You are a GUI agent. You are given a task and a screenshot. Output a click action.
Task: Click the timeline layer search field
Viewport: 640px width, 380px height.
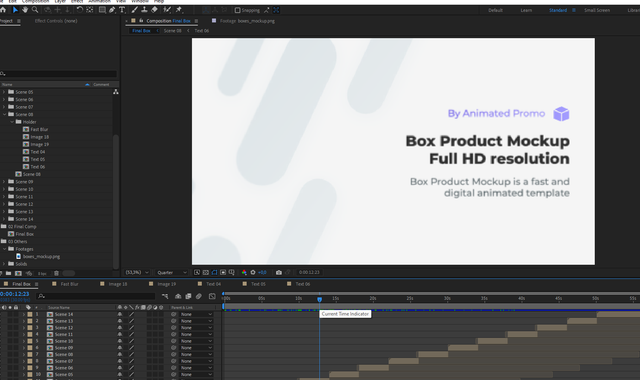96,296
